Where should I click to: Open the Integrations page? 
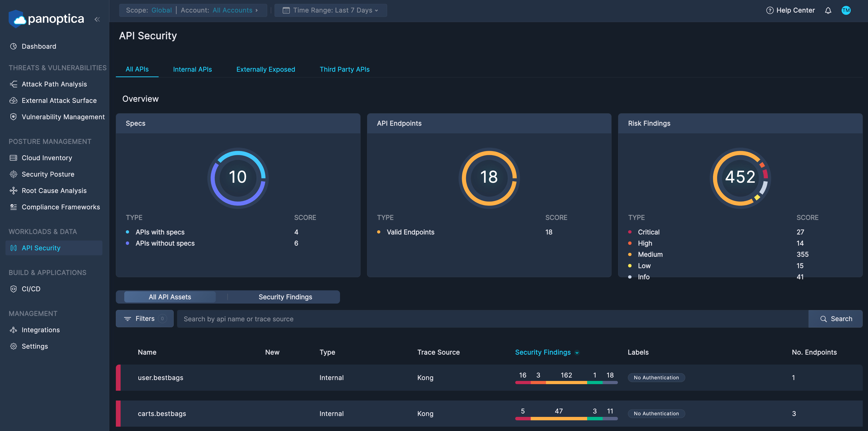tap(40, 330)
